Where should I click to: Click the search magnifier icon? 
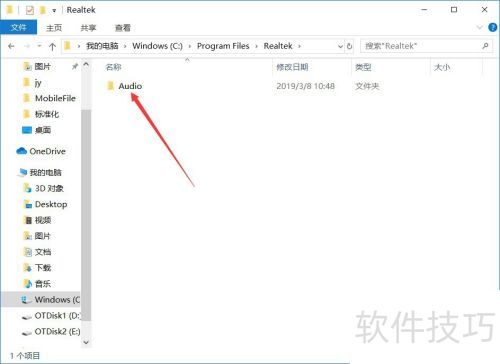click(x=485, y=46)
